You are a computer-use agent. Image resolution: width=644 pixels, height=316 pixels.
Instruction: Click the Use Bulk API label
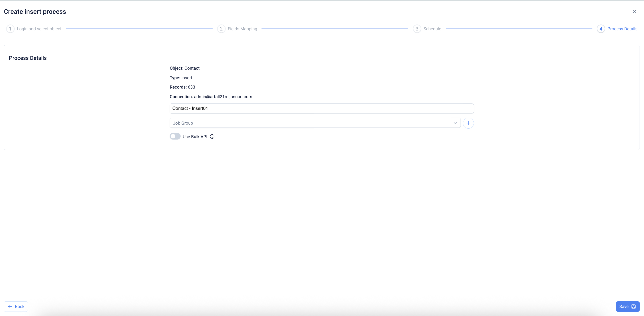[x=195, y=137]
